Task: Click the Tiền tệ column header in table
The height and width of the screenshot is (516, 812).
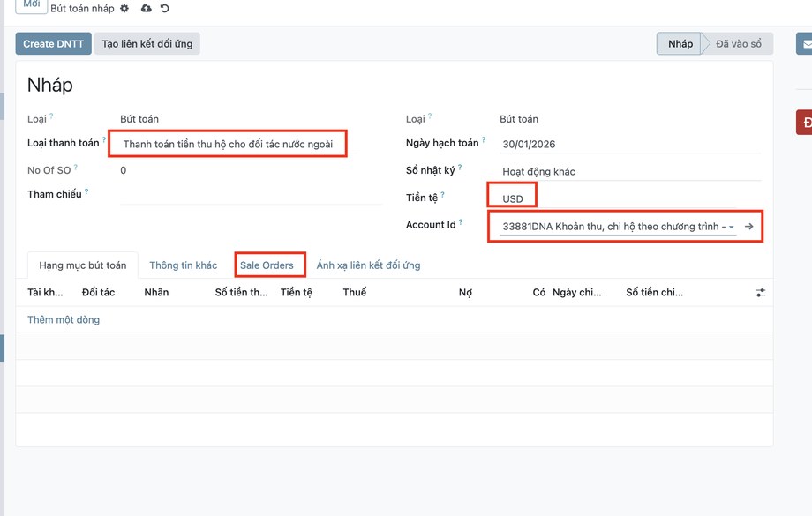Action: pos(297,293)
